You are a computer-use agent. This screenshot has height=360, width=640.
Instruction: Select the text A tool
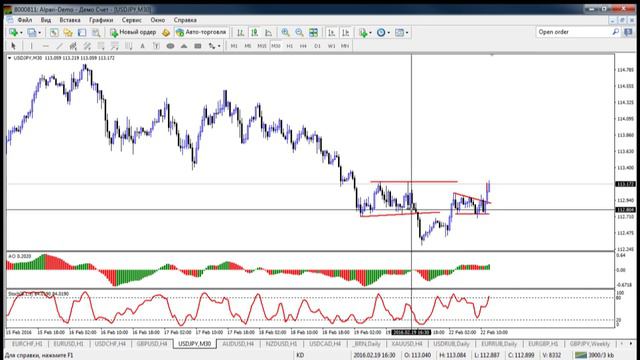click(x=142, y=46)
